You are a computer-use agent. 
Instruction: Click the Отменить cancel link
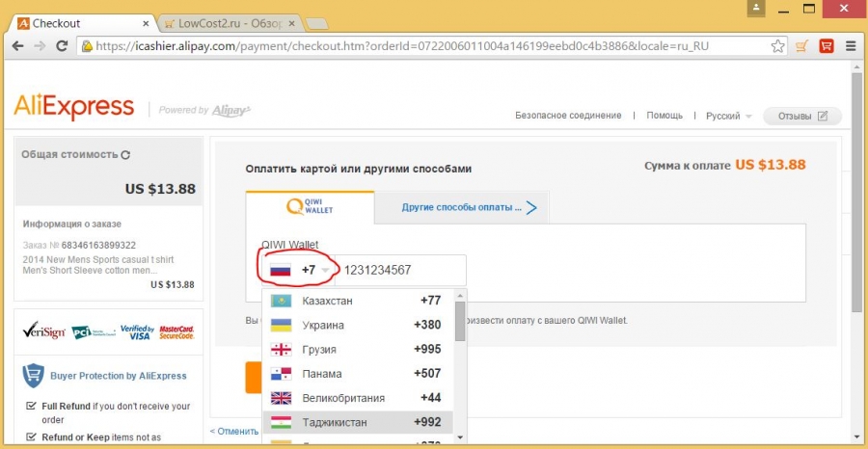pyautogui.click(x=233, y=432)
